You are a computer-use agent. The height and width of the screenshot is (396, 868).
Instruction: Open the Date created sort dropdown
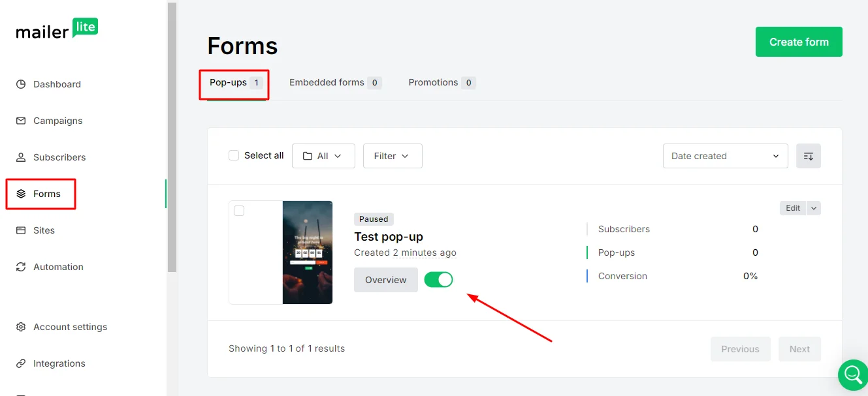726,156
